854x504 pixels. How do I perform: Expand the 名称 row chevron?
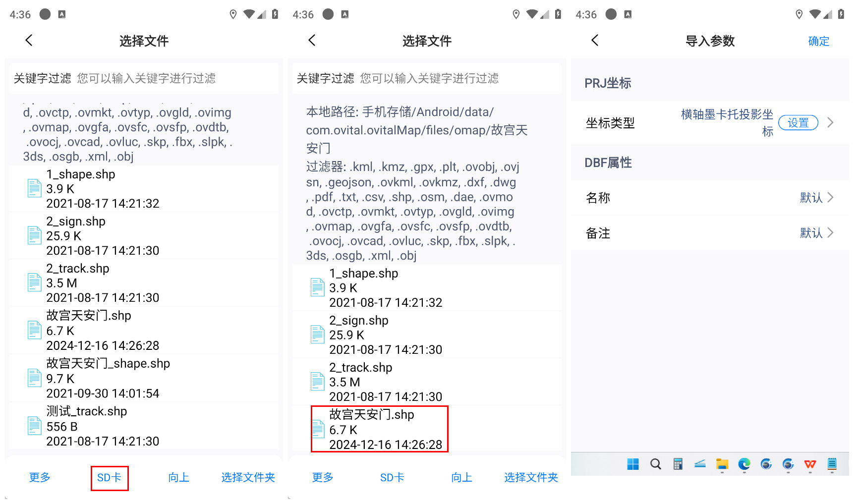[x=830, y=197]
